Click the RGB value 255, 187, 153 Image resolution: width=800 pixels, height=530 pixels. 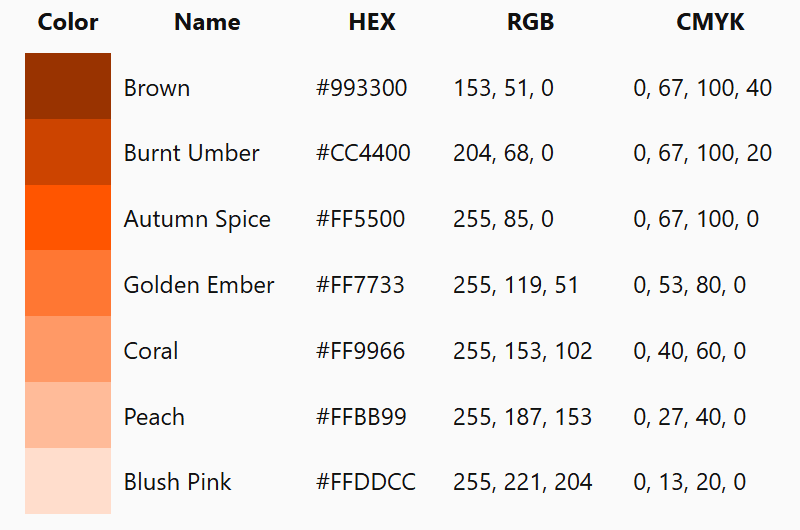click(x=522, y=417)
